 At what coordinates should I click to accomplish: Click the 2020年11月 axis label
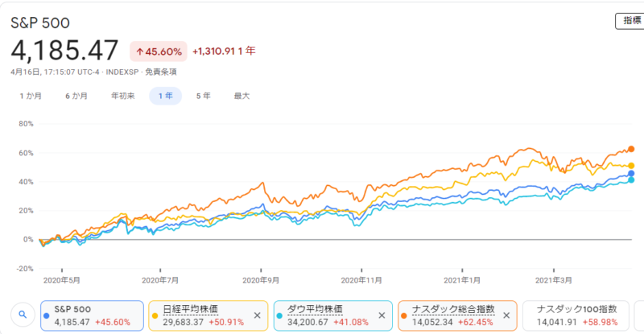pos(361,281)
